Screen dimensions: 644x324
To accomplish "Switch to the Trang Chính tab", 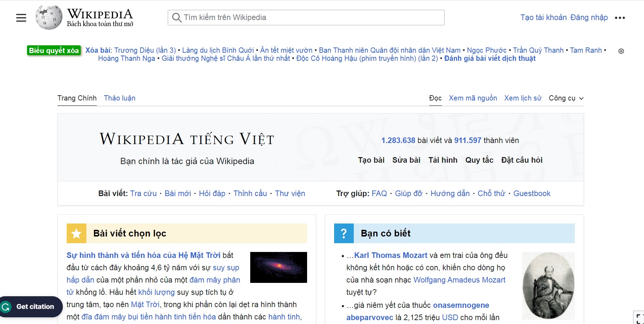I will click(x=77, y=98).
